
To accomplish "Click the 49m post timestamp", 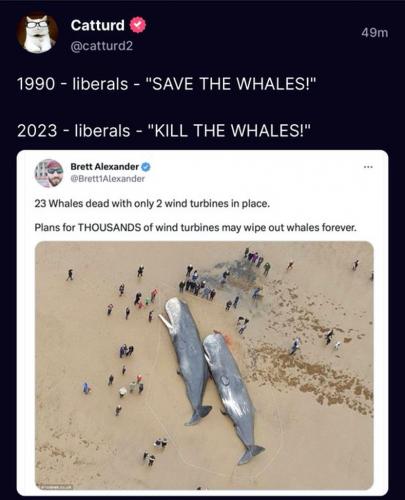I will coord(375,33).
